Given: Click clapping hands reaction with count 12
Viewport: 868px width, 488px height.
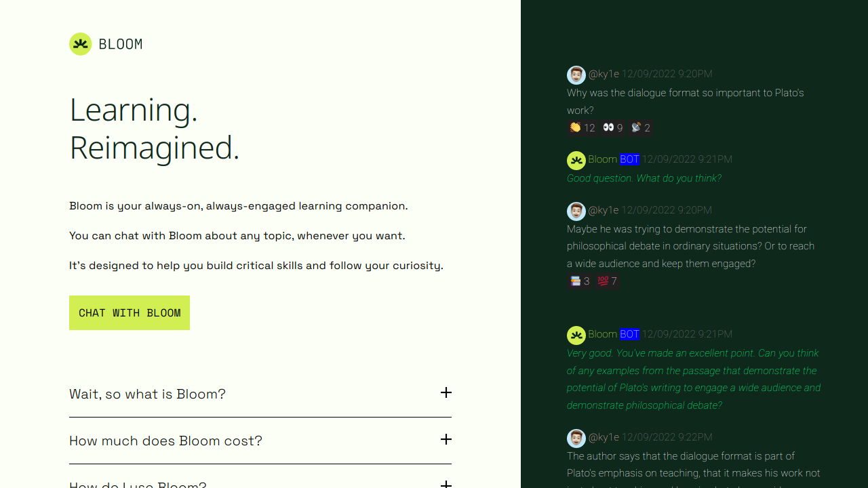Looking at the screenshot, I should (x=583, y=127).
